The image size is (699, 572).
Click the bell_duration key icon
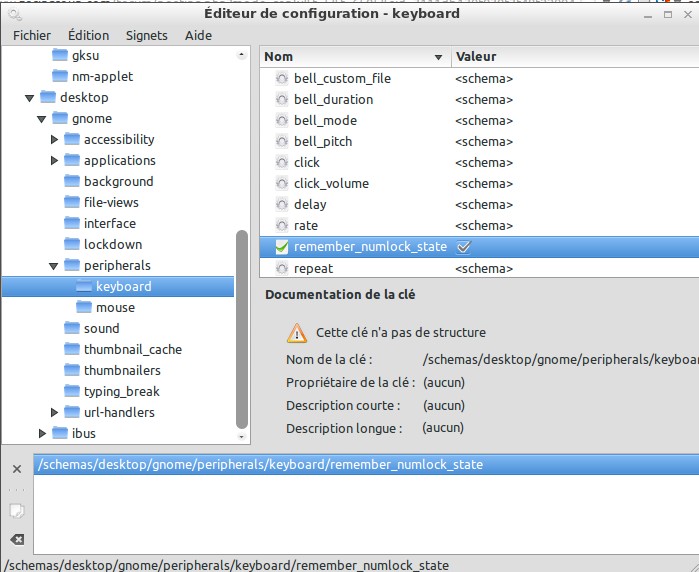[281, 99]
